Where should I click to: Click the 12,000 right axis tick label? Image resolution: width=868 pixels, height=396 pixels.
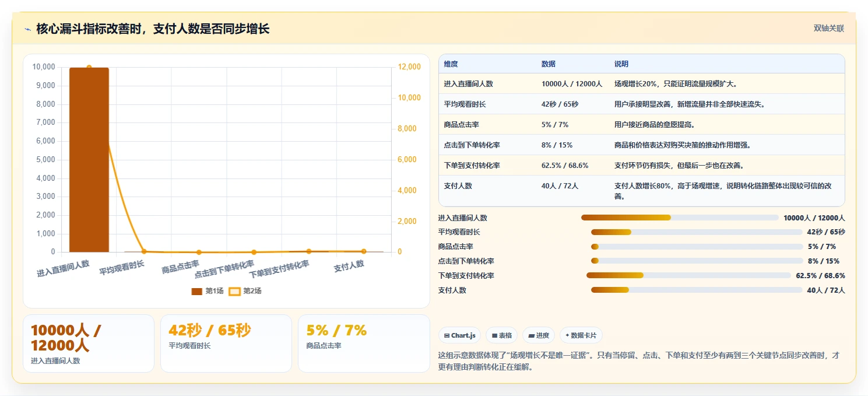[409, 67]
